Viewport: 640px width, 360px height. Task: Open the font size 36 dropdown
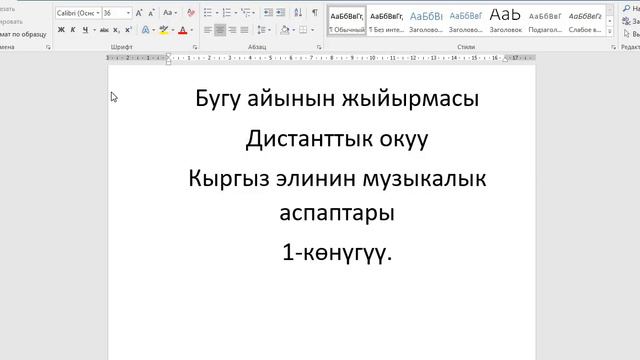point(128,13)
